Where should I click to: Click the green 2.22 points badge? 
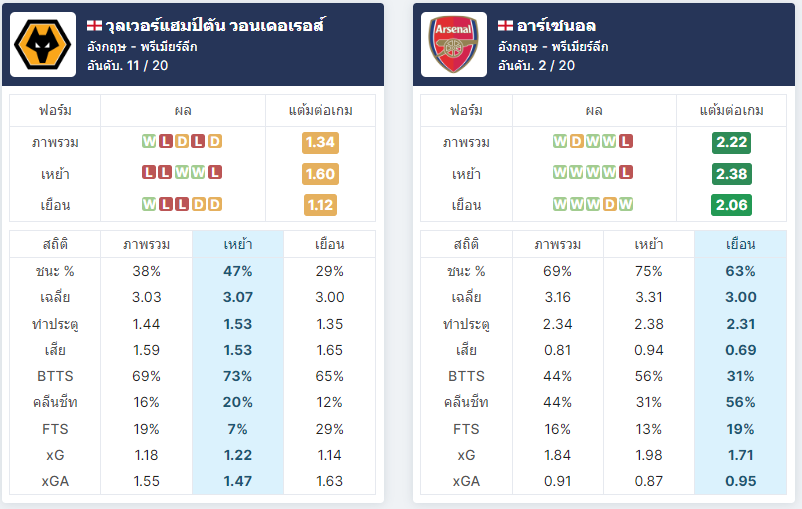pos(731,142)
